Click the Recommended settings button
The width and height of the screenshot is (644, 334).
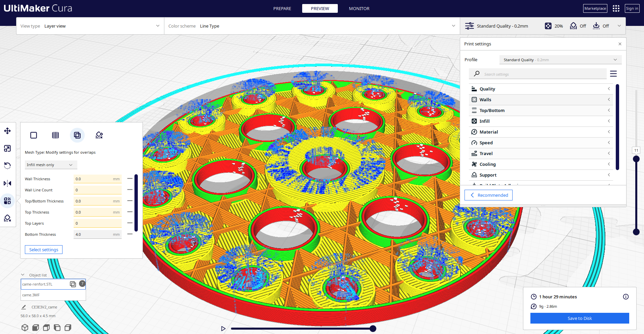point(488,195)
